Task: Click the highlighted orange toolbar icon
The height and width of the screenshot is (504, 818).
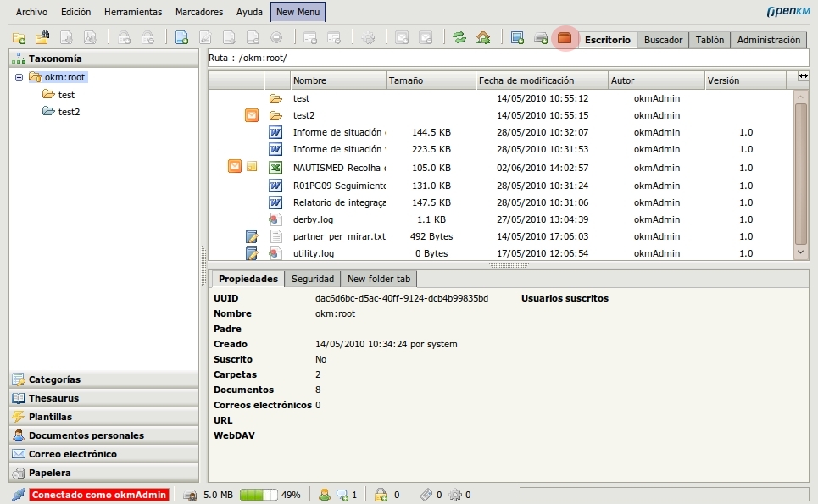Action: (565, 37)
